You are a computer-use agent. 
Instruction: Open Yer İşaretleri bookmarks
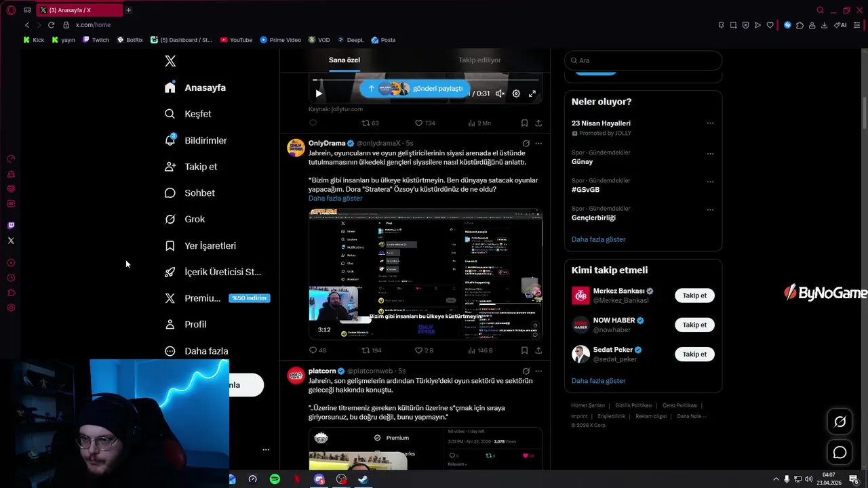click(200, 245)
